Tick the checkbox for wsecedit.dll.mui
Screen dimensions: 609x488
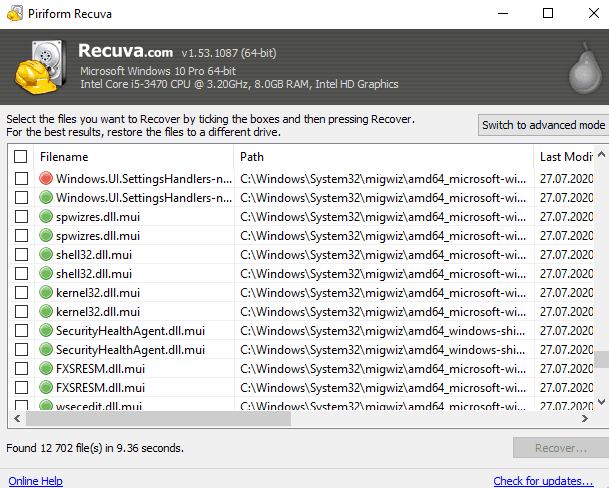(21, 406)
